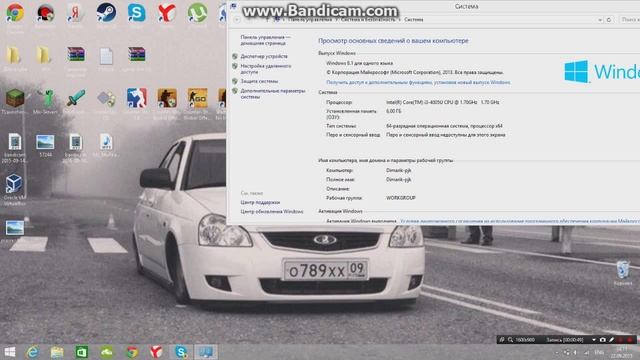
Task: Click the taskbar clock and date
Action: [x=621, y=352]
